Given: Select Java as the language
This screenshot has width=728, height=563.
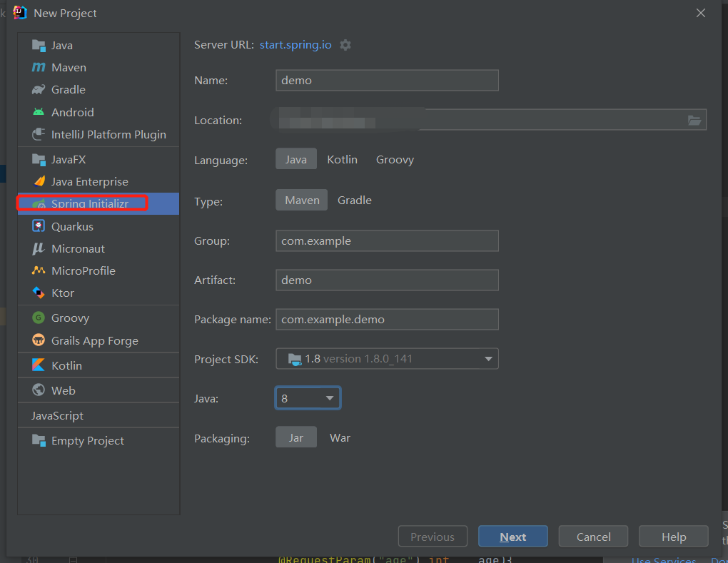Looking at the screenshot, I should tap(295, 159).
